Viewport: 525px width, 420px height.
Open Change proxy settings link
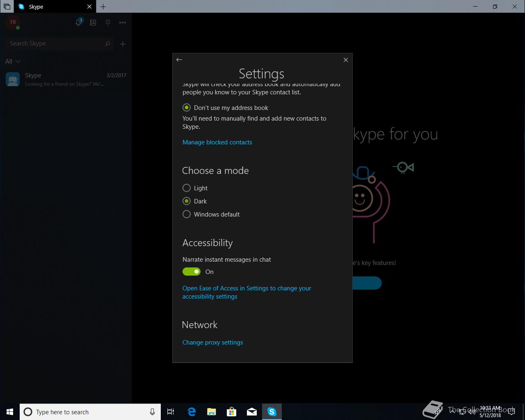(x=213, y=342)
